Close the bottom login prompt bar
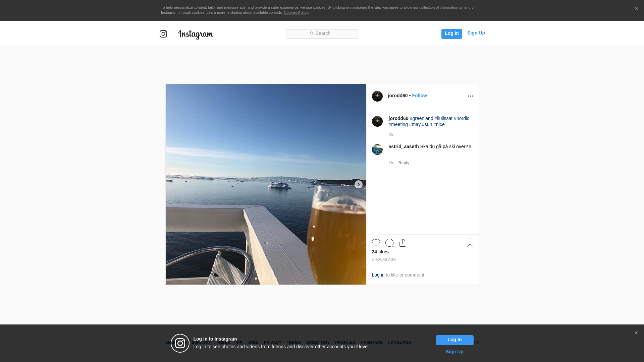 click(x=636, y=333)
